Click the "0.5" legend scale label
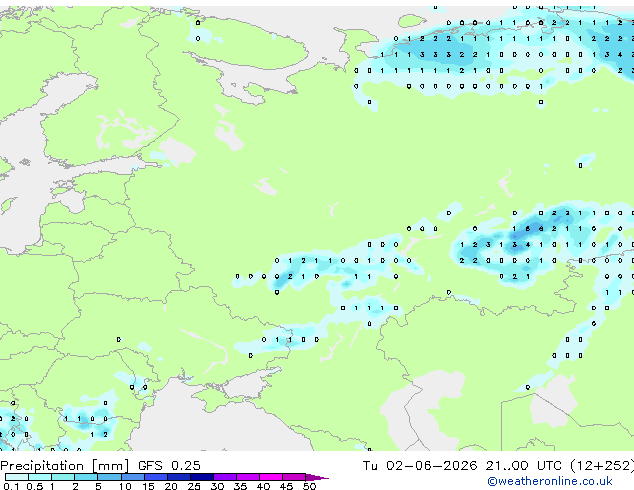This screenshot has height=490, width=634. pyautogui.click(x=34, y=486)
